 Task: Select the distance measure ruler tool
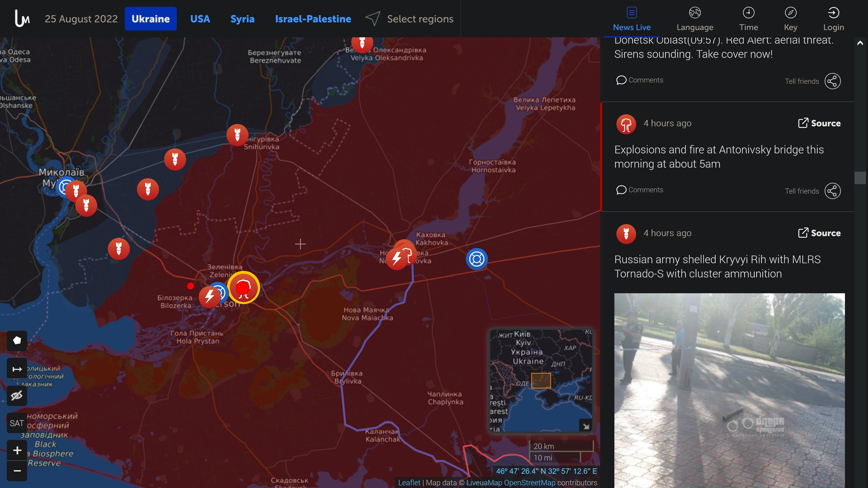point(17,369)
